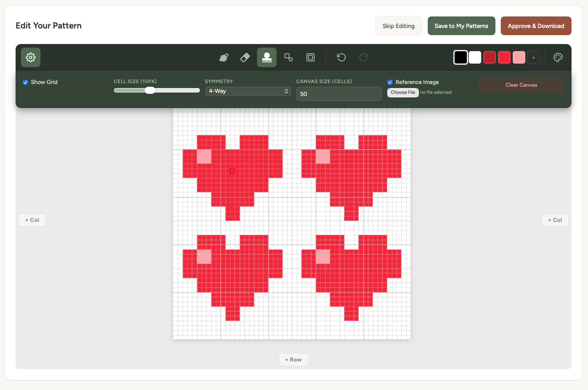
Task: Click Skip Editing
Action: pos(398,26)
